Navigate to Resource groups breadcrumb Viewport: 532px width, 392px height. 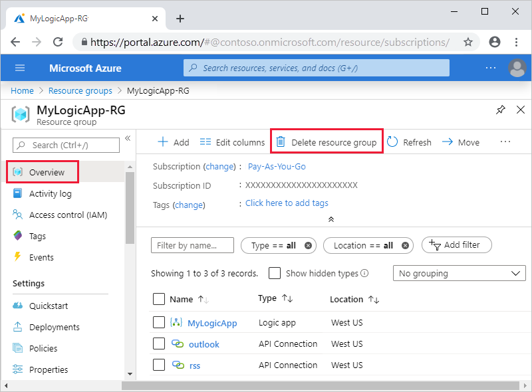[x=80, y=91]
